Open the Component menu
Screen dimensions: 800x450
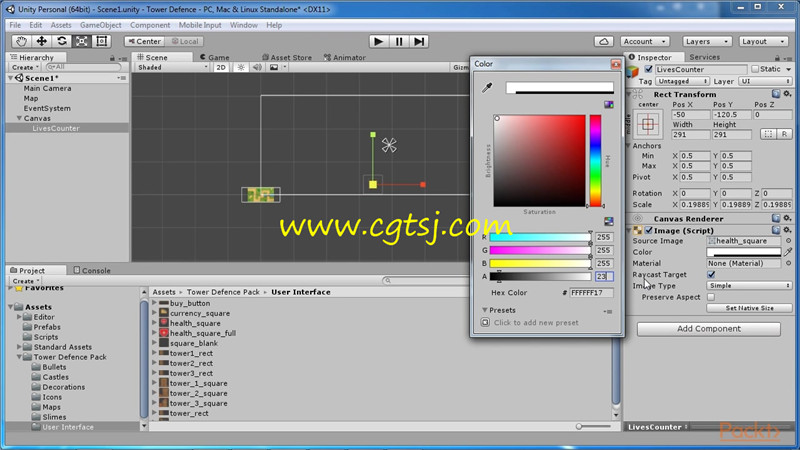(149, 25)
